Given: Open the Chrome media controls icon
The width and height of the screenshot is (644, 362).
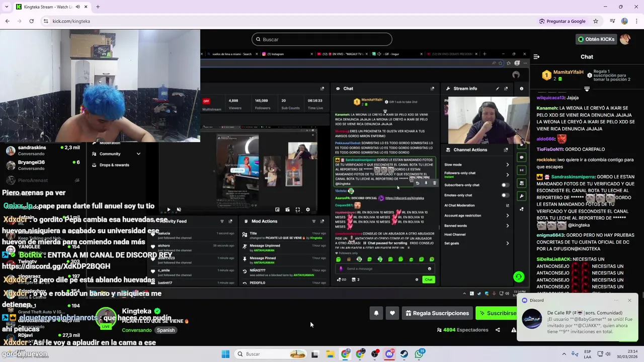Looking at the screenshot, I should (612, 21).
